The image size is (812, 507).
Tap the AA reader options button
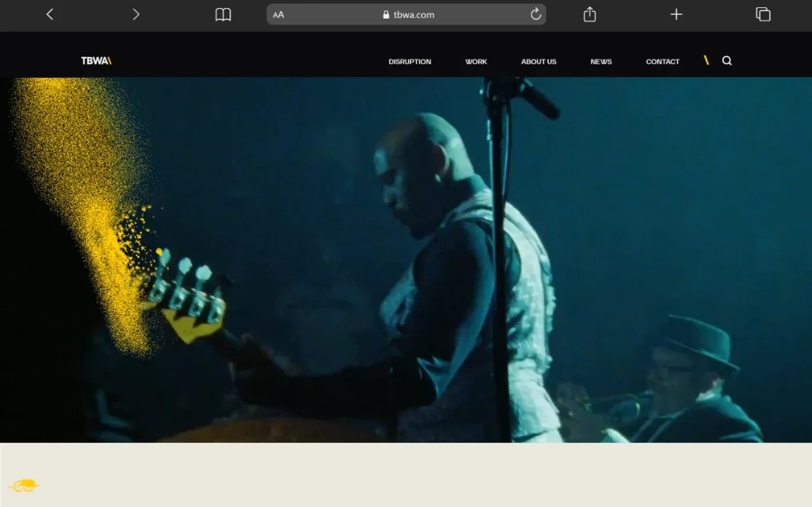pos(278,15)
